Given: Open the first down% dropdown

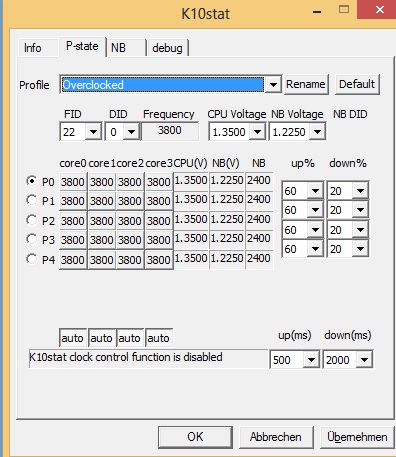Looking at the screenshot, I should 360,191.
